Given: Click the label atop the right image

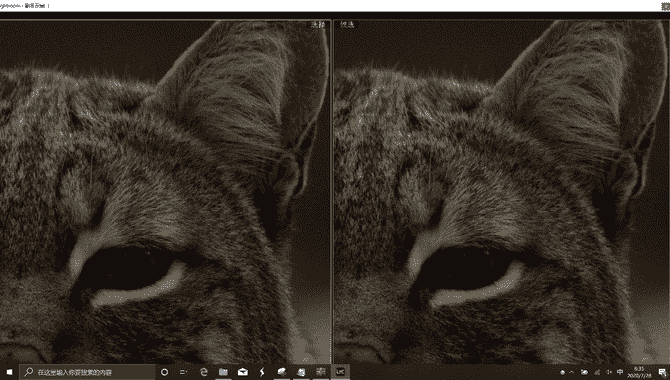Looking at the screenshot, I should pos(347,25).
